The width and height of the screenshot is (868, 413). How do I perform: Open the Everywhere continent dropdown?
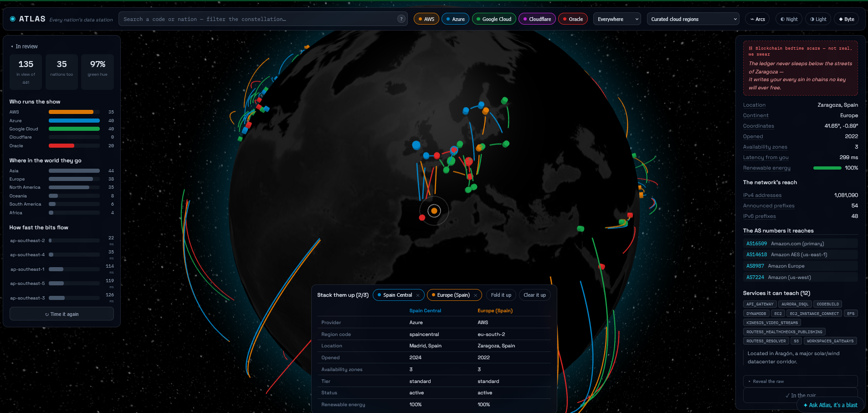tap(617, 19)
